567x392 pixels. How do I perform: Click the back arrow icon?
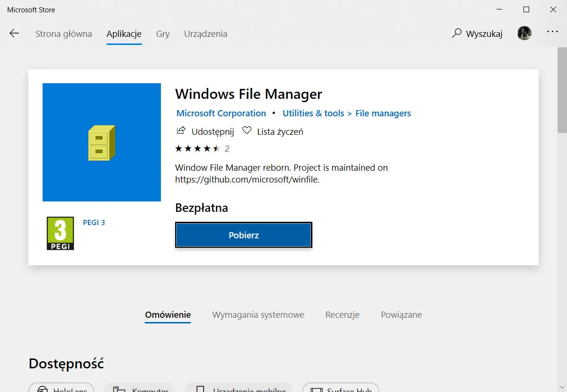pos(14,34)
